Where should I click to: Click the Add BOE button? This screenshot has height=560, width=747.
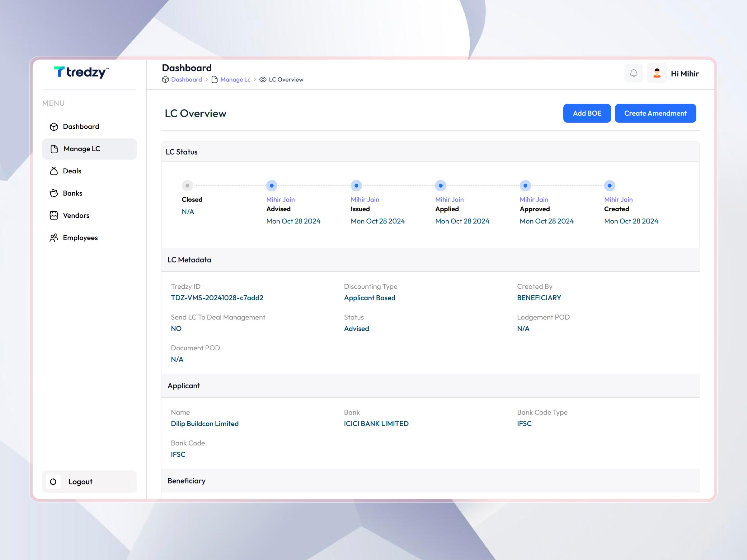pos(587,113)
